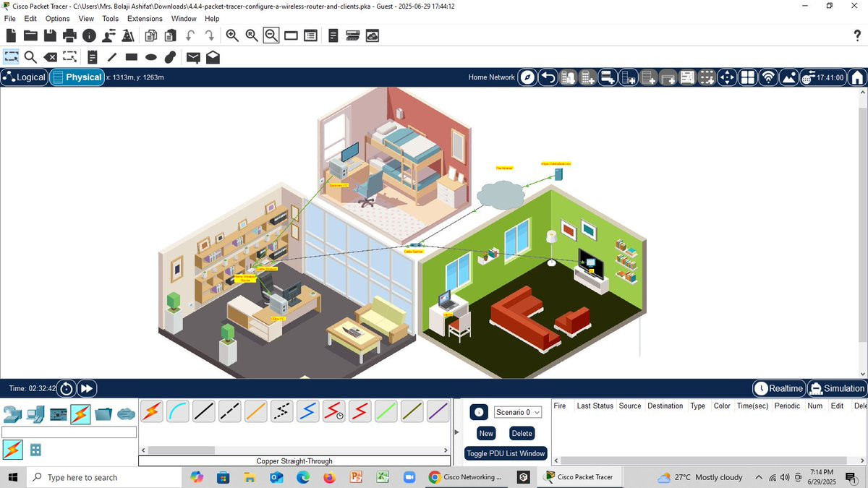Image resolution: width=868 pixels, height=488 pixels.
Task: Save the network using the floppy disk icon
Action: 50,35
